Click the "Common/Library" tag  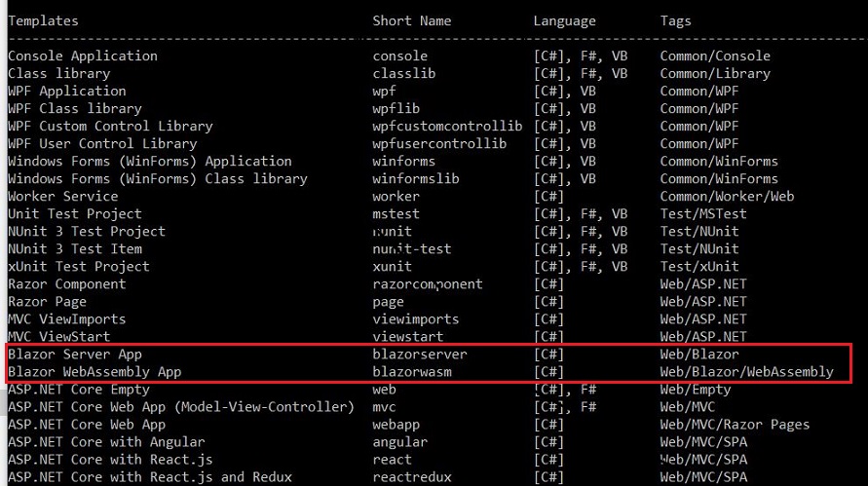coord(715,74)
